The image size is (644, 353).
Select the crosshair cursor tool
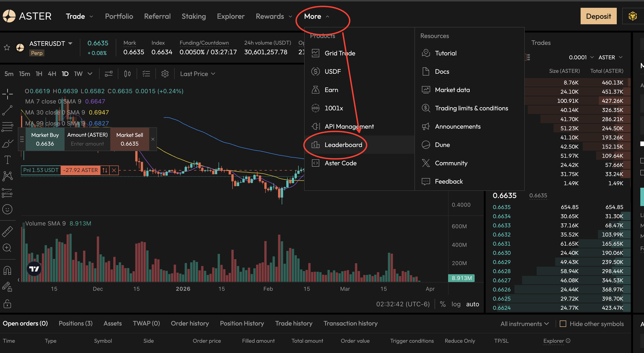(8, 94)
